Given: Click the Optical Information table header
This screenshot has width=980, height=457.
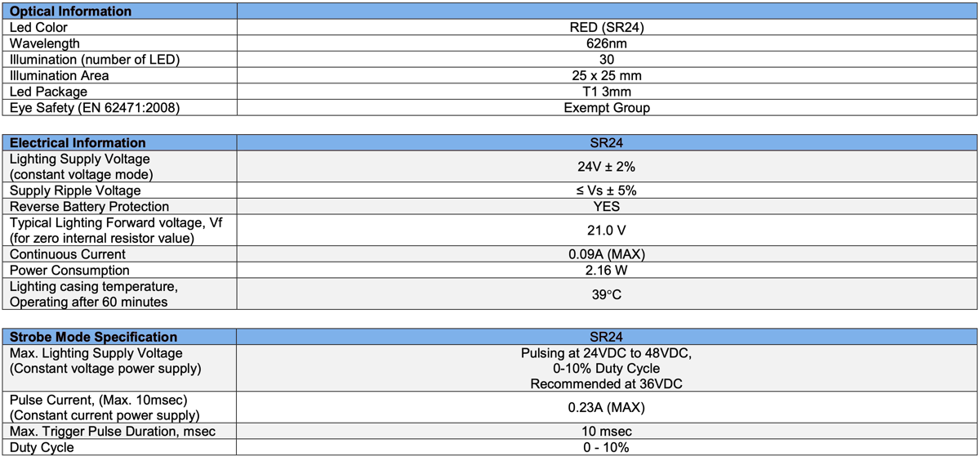Looking at the screenshot, I should 70,11.
